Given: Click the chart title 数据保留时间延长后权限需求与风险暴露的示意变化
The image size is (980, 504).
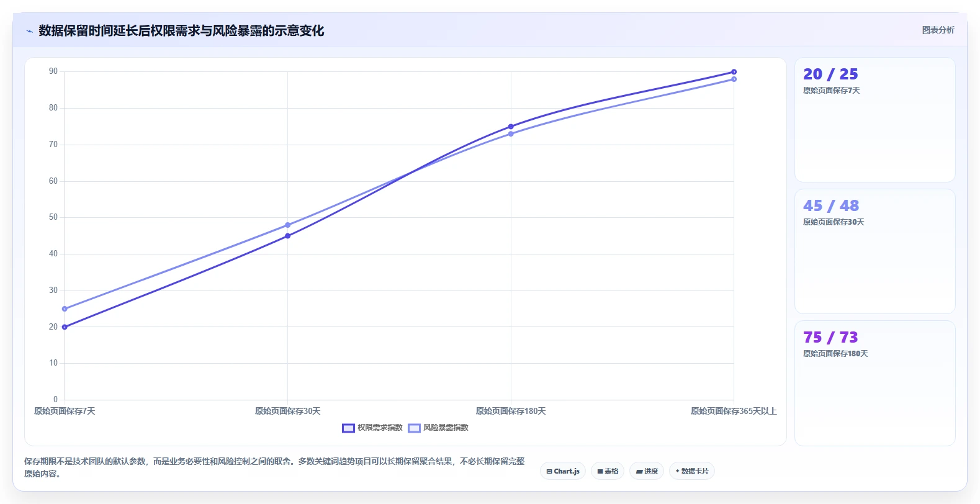Looking at the screenshot, I should point(181,31).
